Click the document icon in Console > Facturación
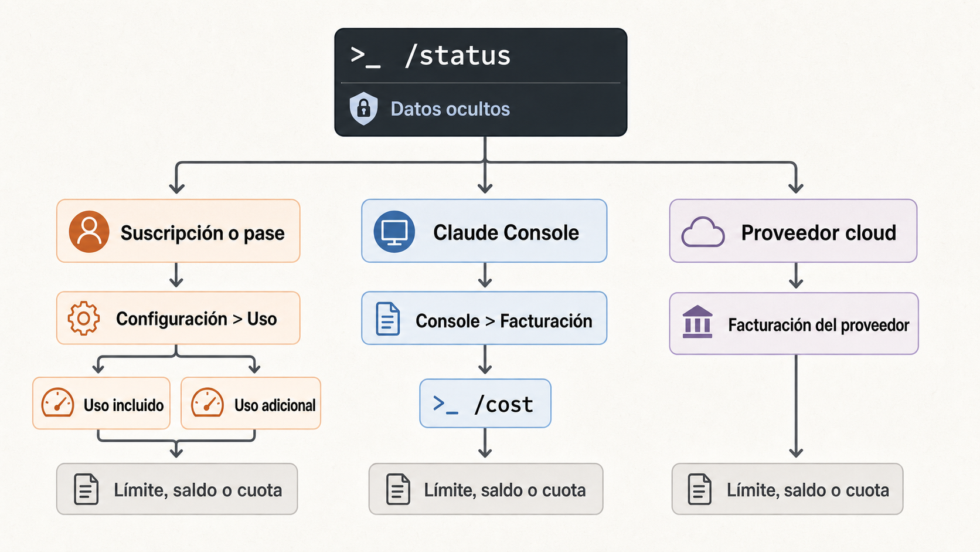980x552 pixels. [x=388, y=319]
